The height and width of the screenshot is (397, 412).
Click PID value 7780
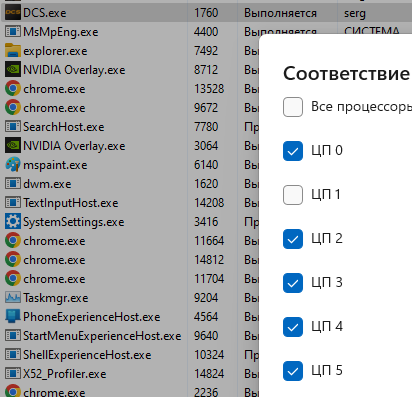tap(206, 127)
